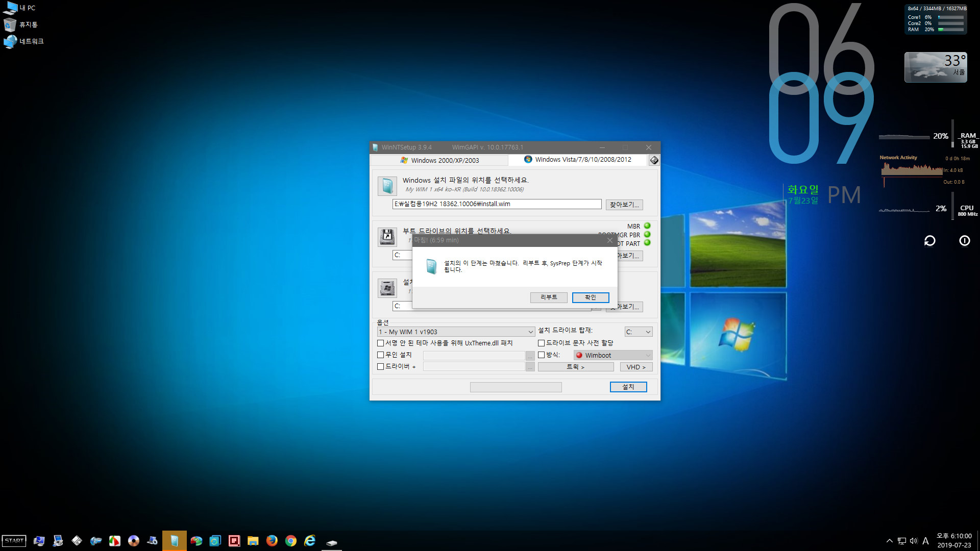Toggle the input language A indicator
The image size is (980, 551).
click(x=925, y=541)
